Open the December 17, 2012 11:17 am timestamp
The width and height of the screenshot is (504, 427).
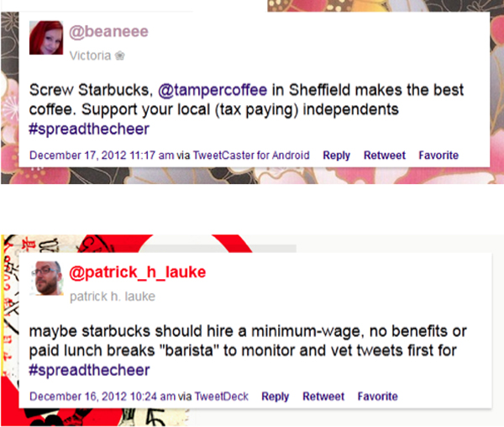point(102,156)
